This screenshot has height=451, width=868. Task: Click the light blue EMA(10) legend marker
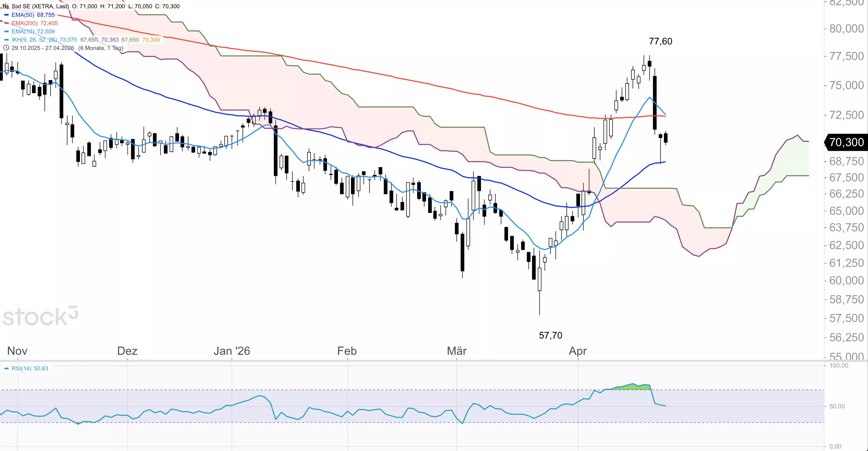[x=6, y=31]
